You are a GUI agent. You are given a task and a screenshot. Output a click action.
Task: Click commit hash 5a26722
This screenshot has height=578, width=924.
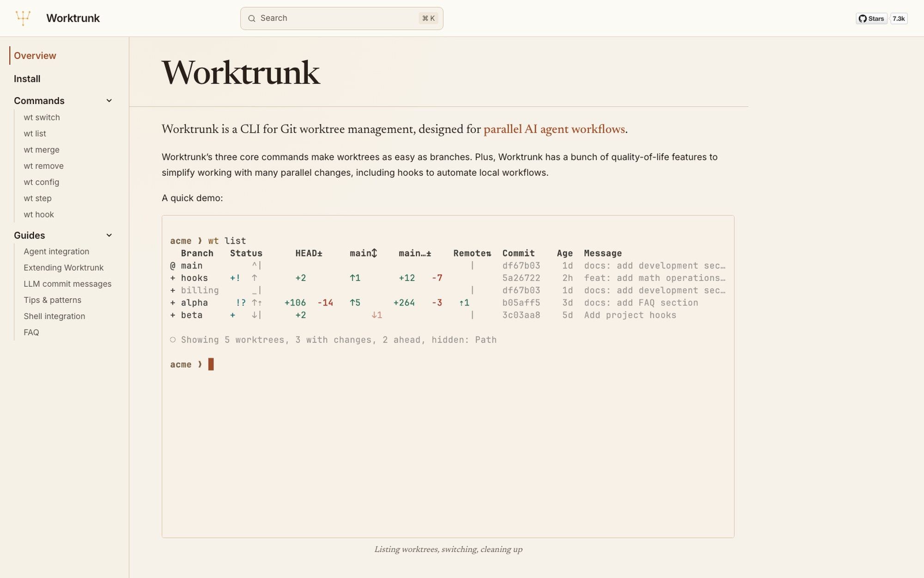(521, 278)
